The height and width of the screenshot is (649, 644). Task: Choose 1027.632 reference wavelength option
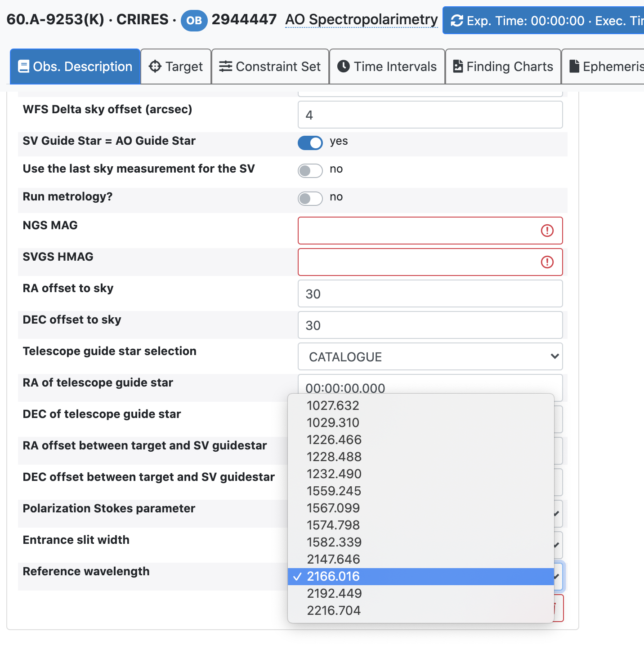(333, 405)
